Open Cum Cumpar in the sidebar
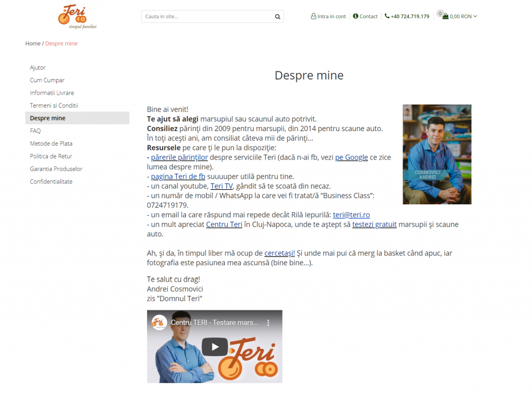This screenshot has height=405, width=532. coord(47,80)
